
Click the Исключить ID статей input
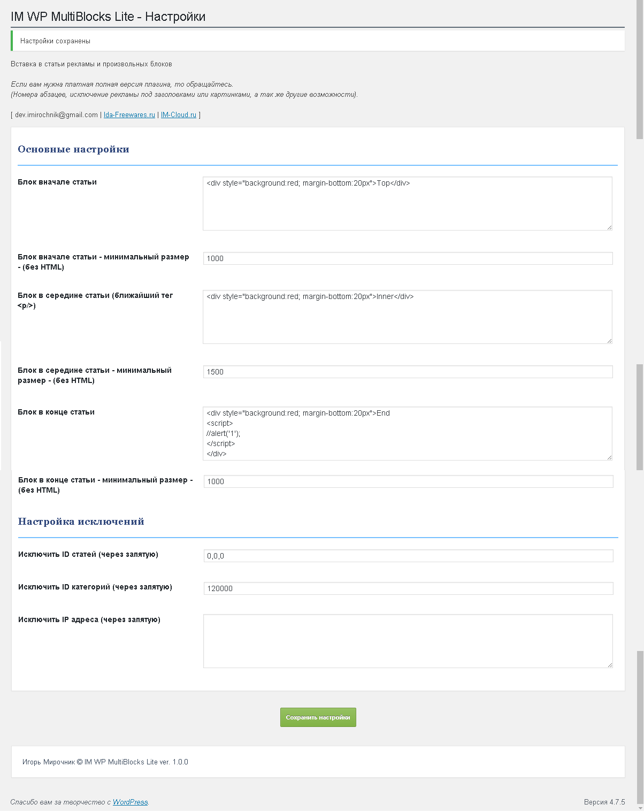[407, 556]
